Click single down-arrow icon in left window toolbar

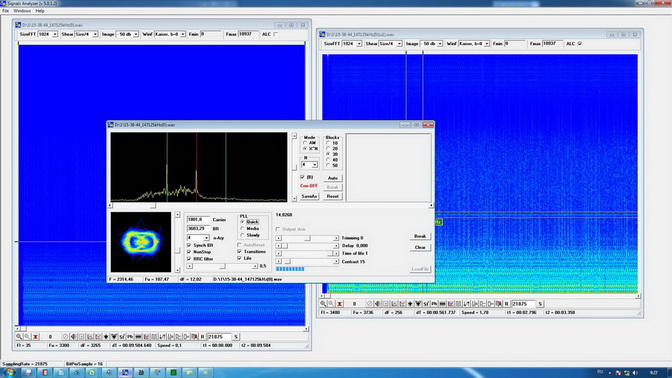point(106,337)
